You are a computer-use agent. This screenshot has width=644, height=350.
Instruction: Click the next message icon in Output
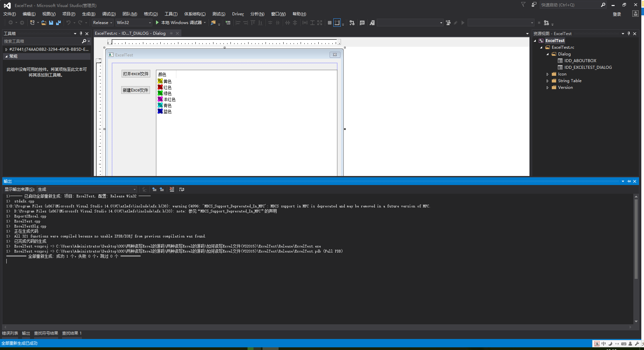pos(162,189)
